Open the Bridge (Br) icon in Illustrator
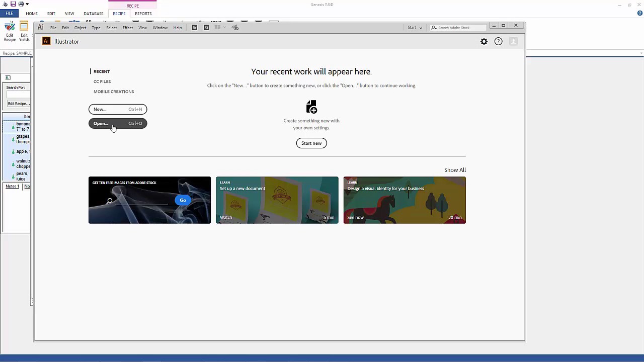 click(x=195, y=28)
